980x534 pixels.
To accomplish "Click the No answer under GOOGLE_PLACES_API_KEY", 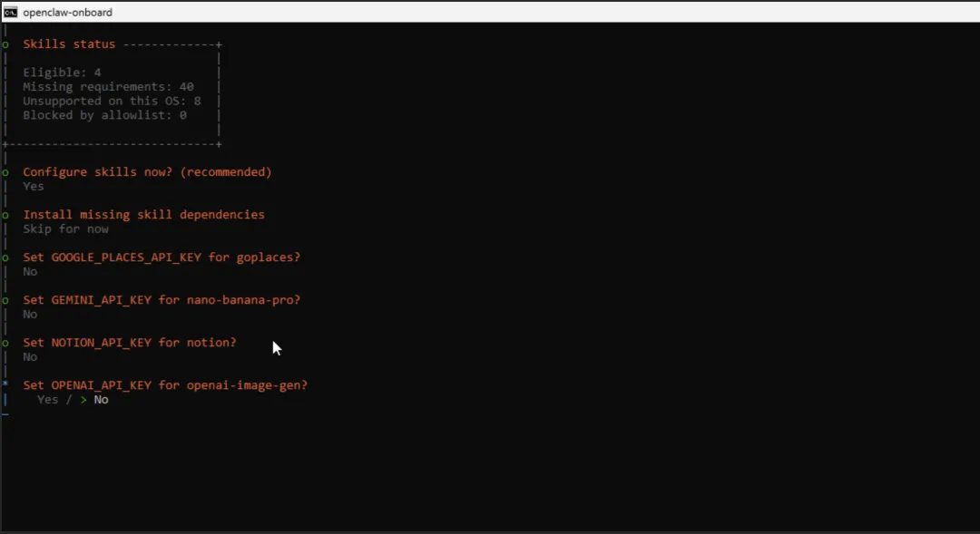I will click(x=30, y=272).
